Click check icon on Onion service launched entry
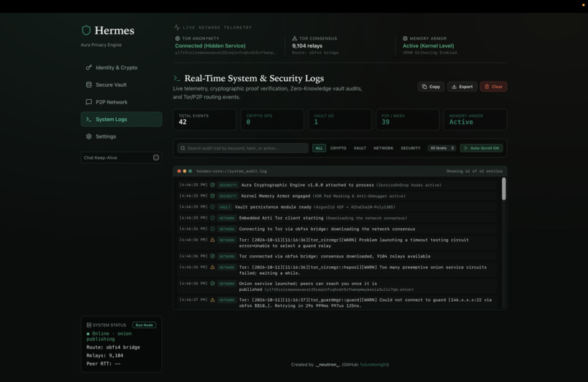 (x=212, y=284)
